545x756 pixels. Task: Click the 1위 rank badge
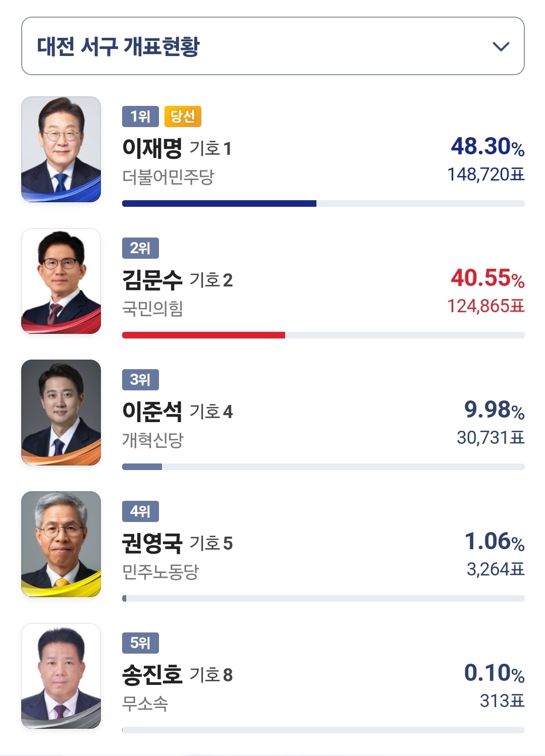pyautogui.click(x=140, y=117)
